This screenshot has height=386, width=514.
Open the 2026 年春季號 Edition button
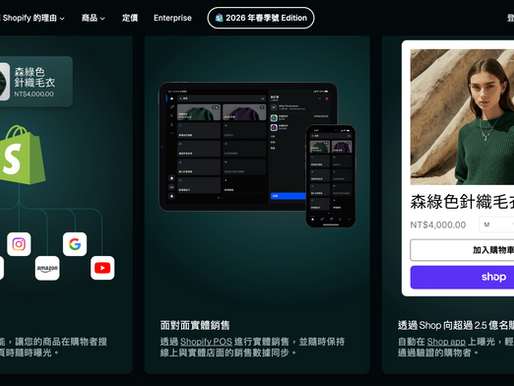[x=261, y=18]
